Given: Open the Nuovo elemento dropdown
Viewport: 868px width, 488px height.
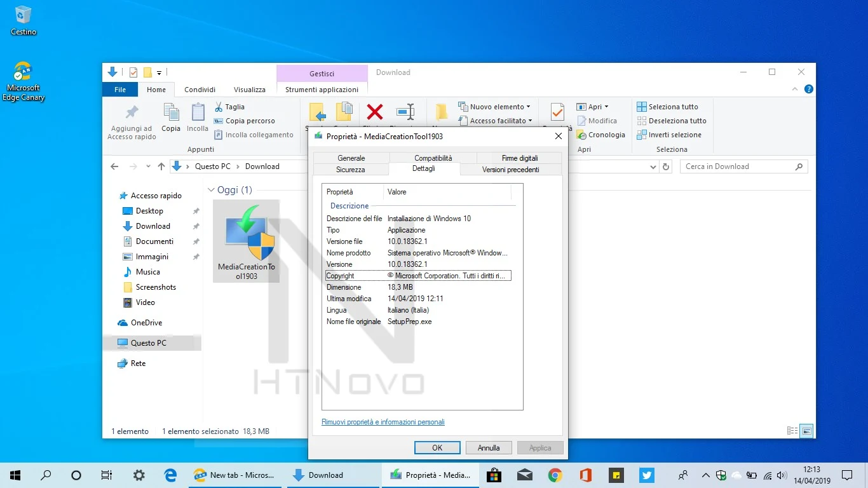Looking at the screenshot, I should pos(496,107).
